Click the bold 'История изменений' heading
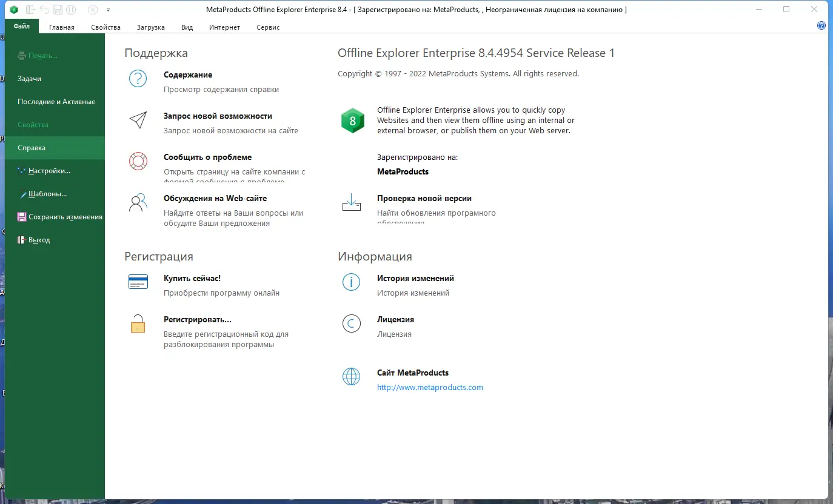 pyautogui.click(x=415, y=279)
